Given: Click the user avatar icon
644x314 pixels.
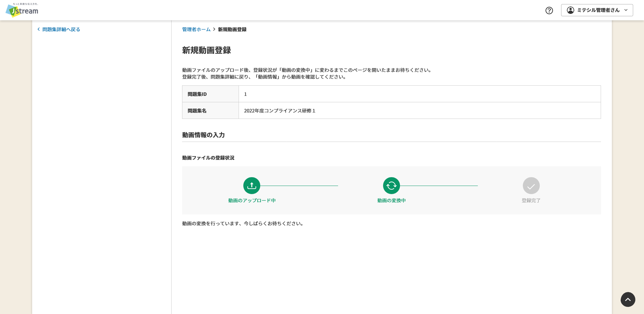Looking at the screenshot, I should 571,10.
